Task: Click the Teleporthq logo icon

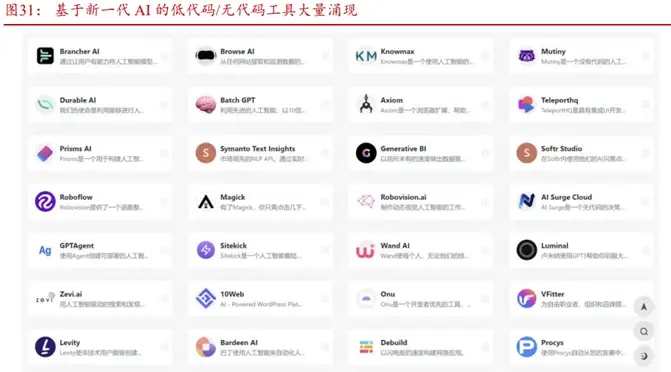Action: tap(526, 104)
